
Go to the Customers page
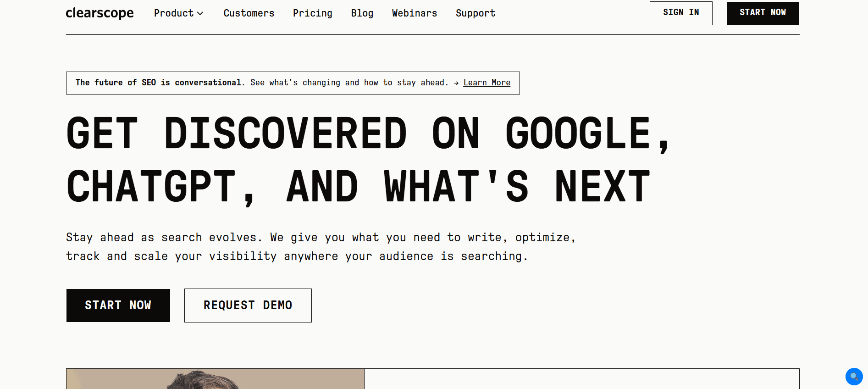pos(249,13)
